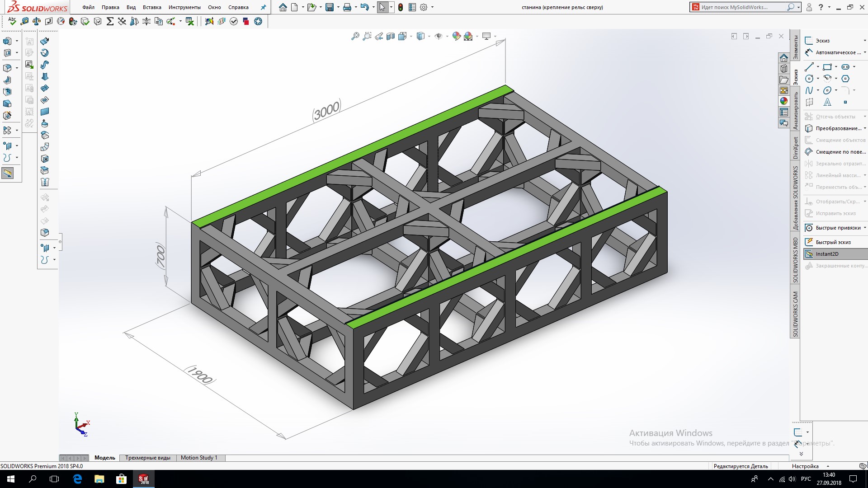The image size is (868, 488).
Task: Open the Инструменты menu
Action: click(184, 7)
